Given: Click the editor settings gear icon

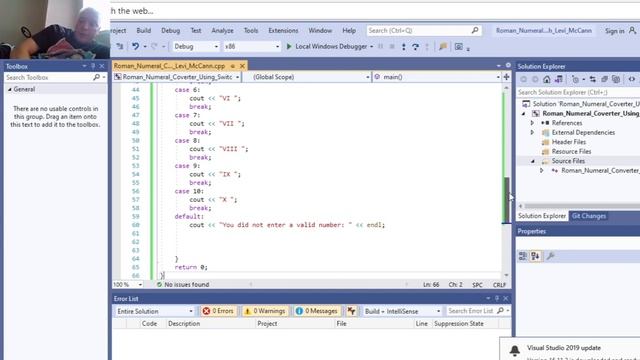Looking at the screenshot, I should (x=508, y=65).
